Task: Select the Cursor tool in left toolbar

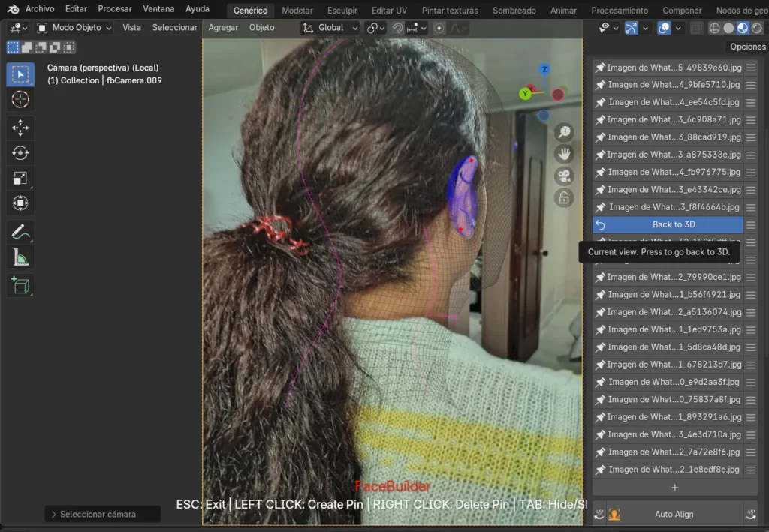Action: pos(20,100)
